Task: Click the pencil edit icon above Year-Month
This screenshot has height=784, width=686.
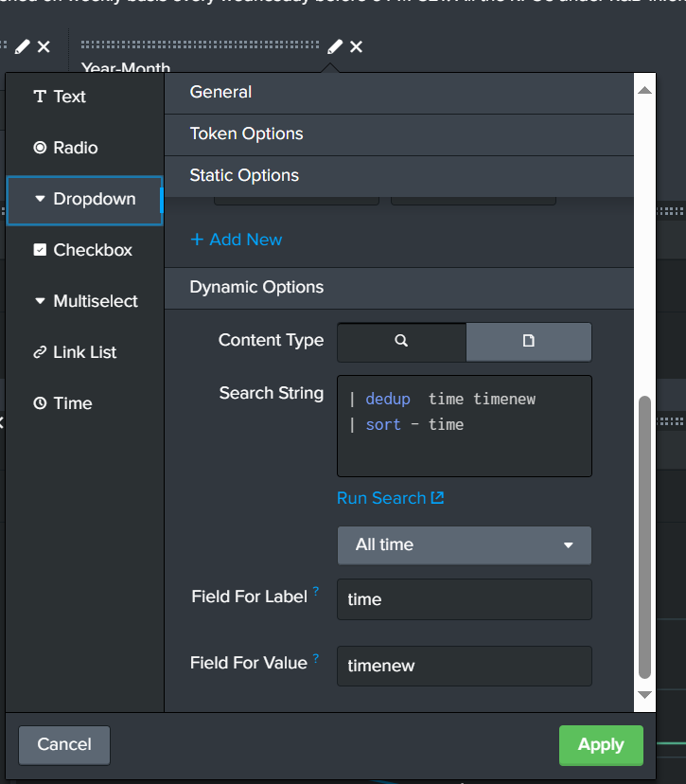Action: point(335,46)
